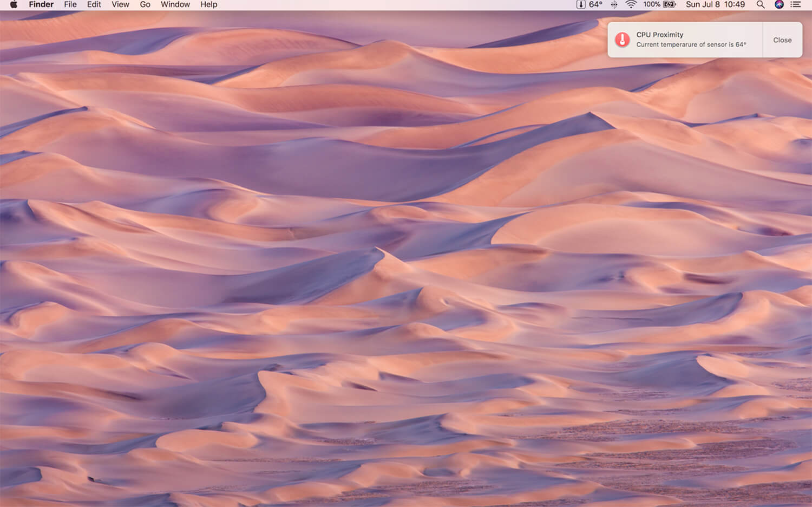812x507 pixels.
Task: Click the 100% battery percentage text
Action: tap(652, 4)
